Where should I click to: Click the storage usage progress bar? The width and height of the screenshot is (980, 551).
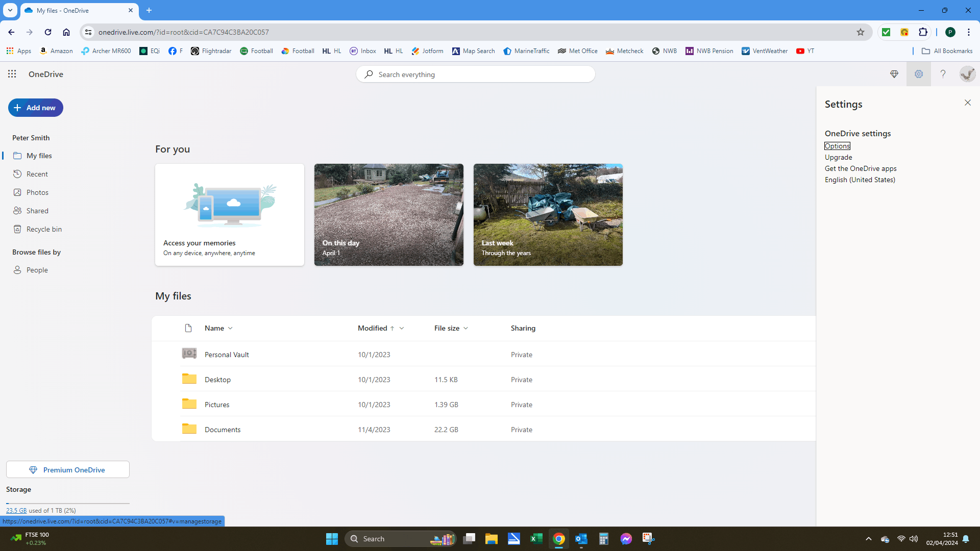[68, 503]
